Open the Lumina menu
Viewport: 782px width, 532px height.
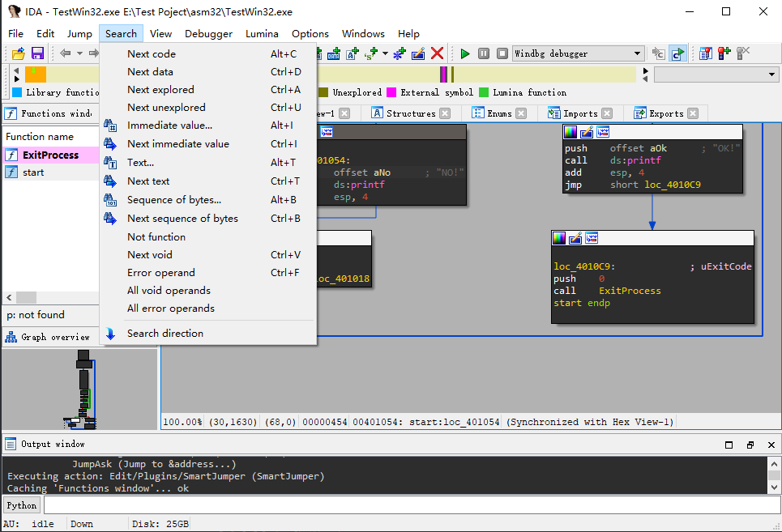point(262,34)
